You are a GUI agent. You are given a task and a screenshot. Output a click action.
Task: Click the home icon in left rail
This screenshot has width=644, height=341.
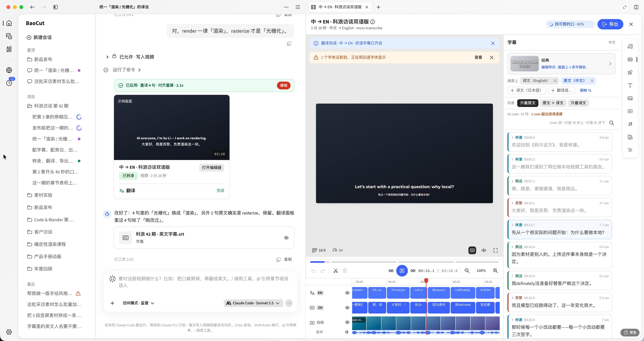click(x=9, y=23)
